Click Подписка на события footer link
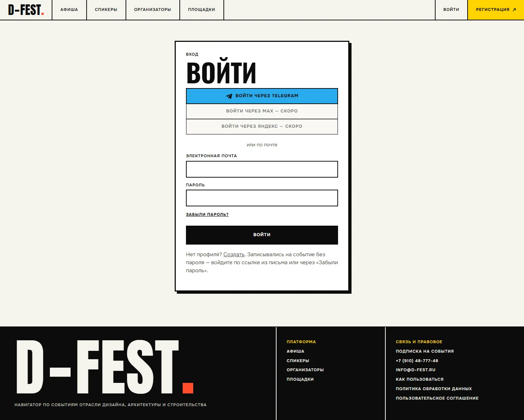The image size is (524, 420). 425,351
